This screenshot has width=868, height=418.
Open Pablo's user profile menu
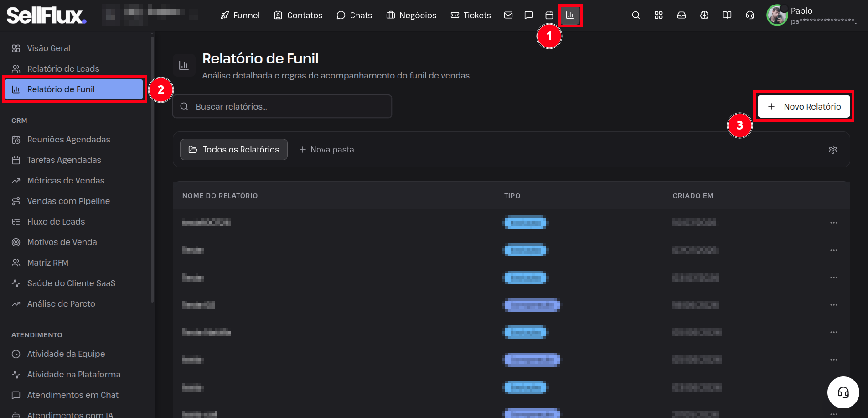(812, 16)
